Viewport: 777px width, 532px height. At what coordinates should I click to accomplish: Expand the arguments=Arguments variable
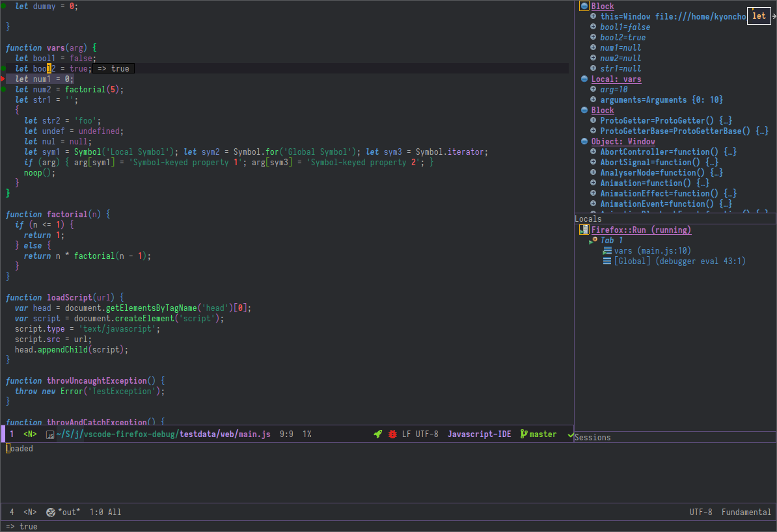coord(593,100)
